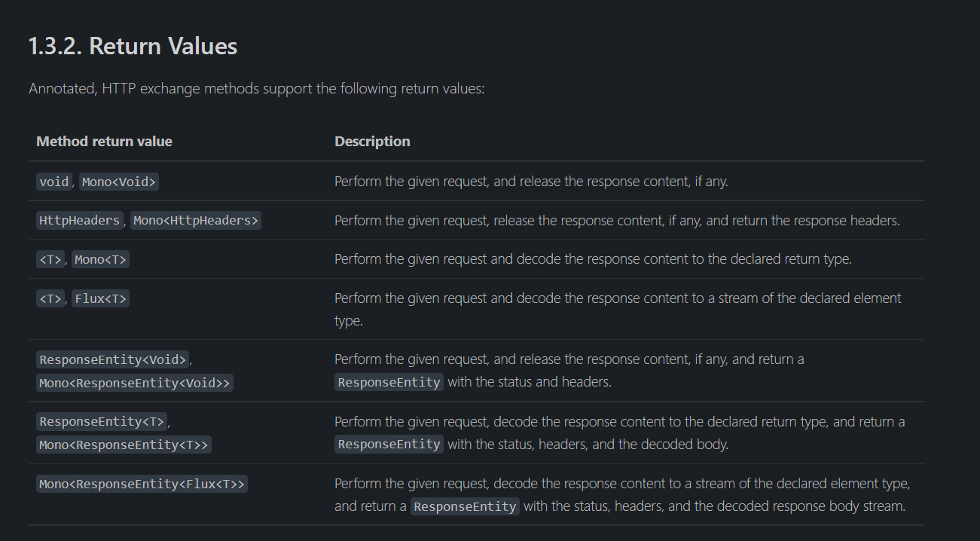Viewport: 980px width, 541px height.
Task: Click the <T> label beside Mono<T>
Action: pyautogui.click(x=50, y=260)
